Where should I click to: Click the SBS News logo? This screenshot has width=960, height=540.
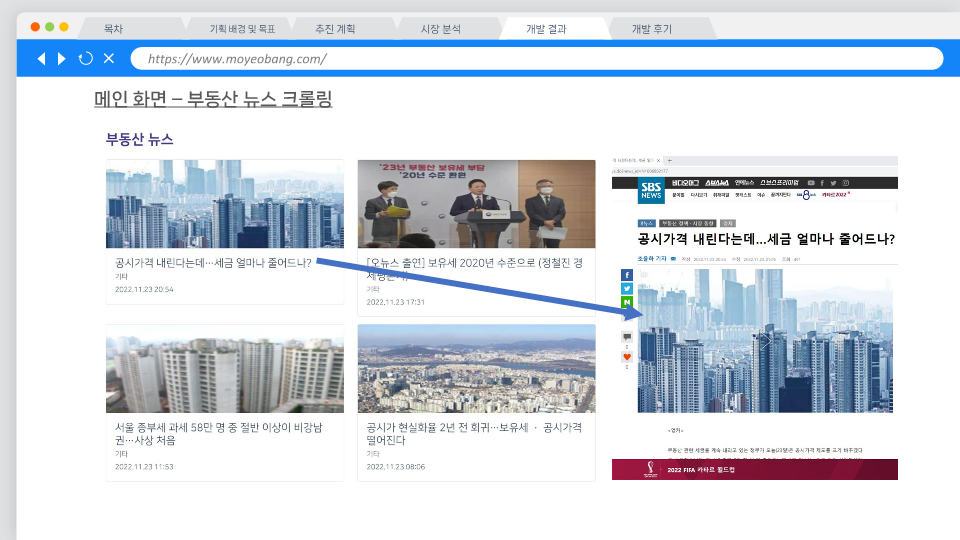tap(651, 190)
